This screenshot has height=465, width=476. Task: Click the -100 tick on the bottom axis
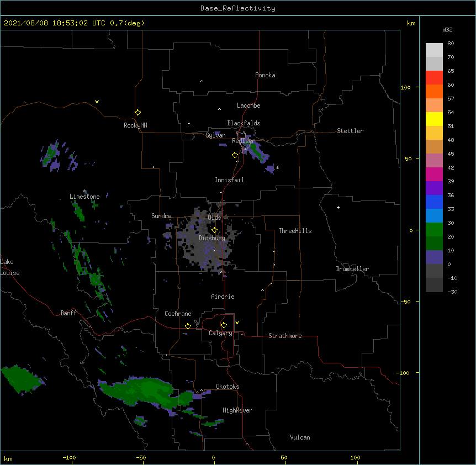point(69,457)
